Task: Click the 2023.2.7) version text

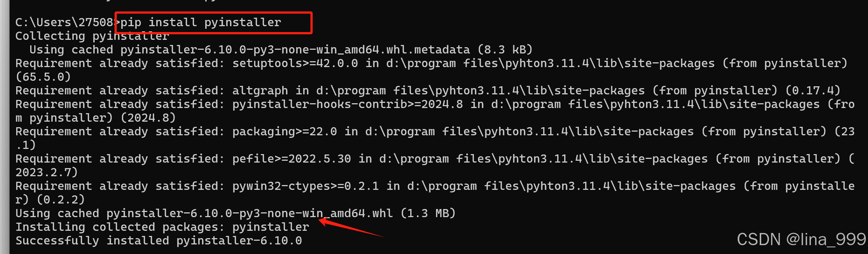Action: coord(46,173)
